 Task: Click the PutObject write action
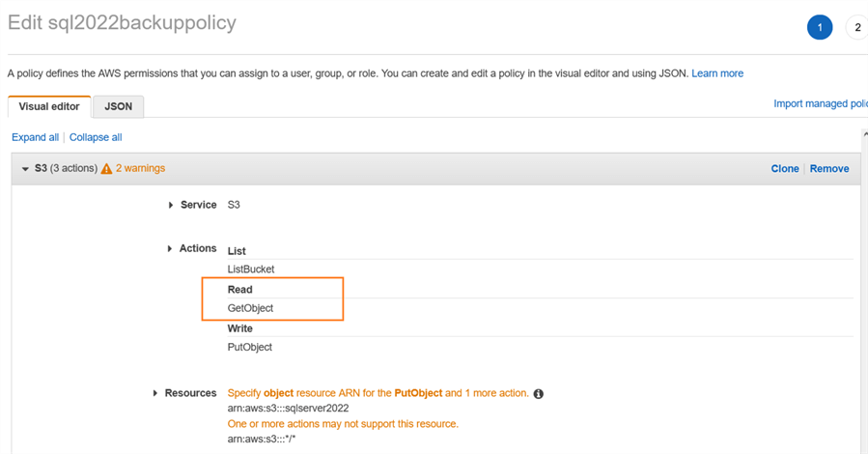[x=250, y=347]
